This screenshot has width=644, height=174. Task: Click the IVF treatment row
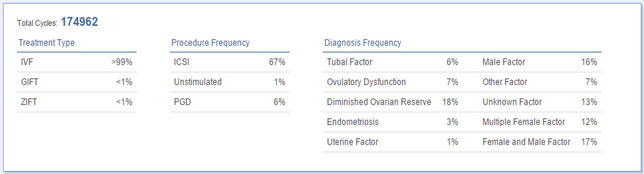(77, 62)
